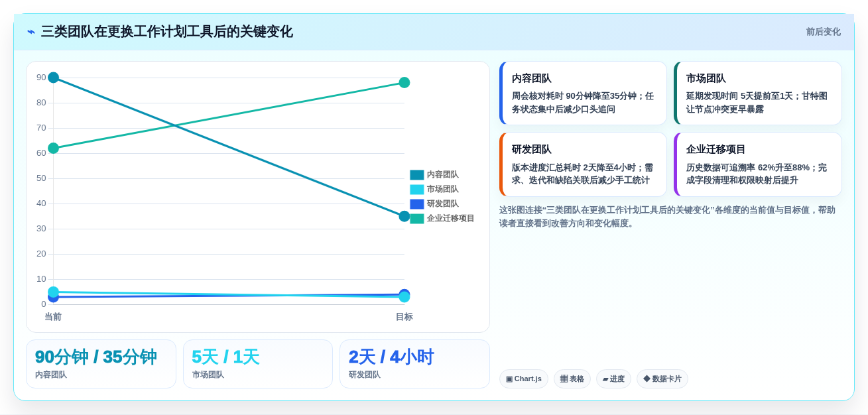Toggle 内容团队 legend color box

pyautogui.click(x=416, y=175)
